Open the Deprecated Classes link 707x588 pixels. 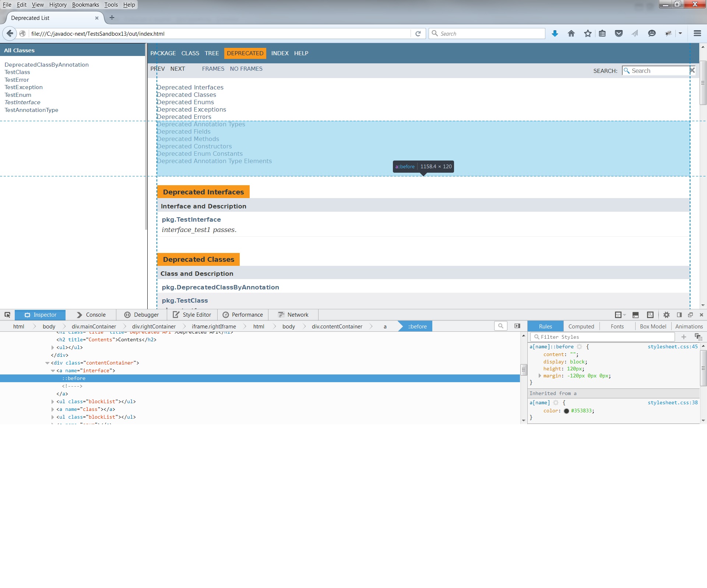coord(186,95)
